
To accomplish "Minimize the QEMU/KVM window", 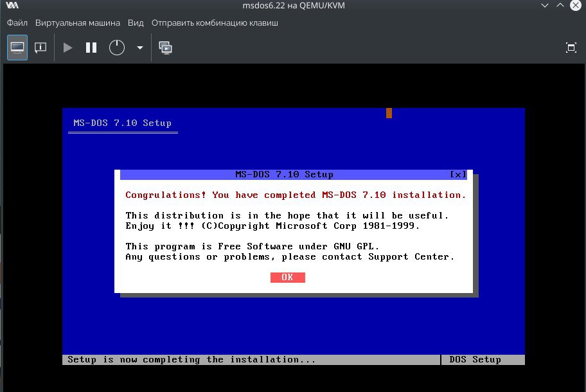I will (544, 5).
